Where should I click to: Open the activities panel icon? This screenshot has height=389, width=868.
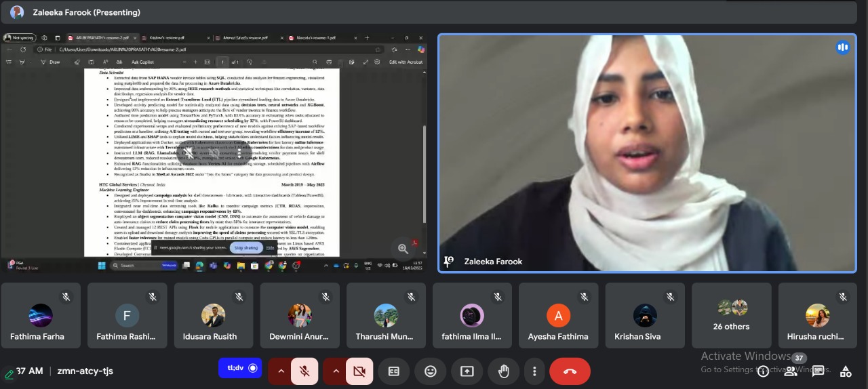[x=846, y=371]
